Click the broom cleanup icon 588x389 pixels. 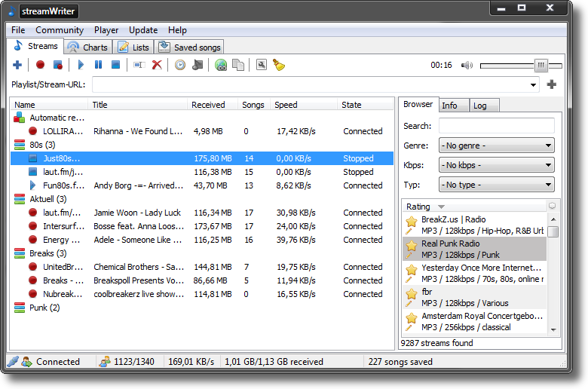(x=278, y=66)
